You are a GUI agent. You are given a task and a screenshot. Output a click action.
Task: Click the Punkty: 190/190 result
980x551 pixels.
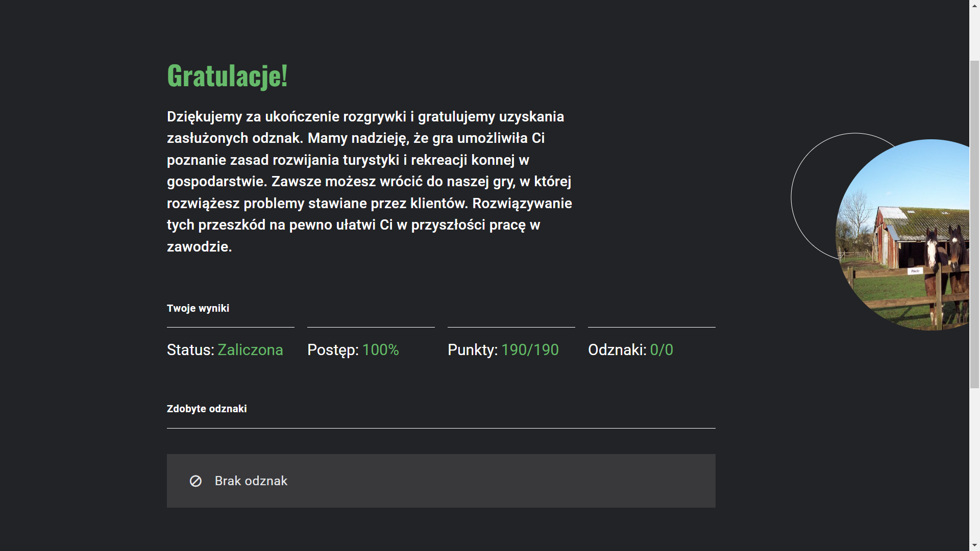[503, 350]
